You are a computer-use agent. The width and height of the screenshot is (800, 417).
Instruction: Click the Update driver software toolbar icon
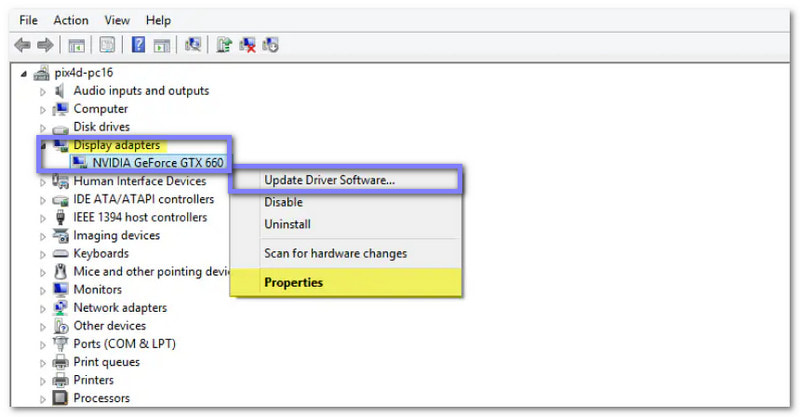[x=225, y=44]
